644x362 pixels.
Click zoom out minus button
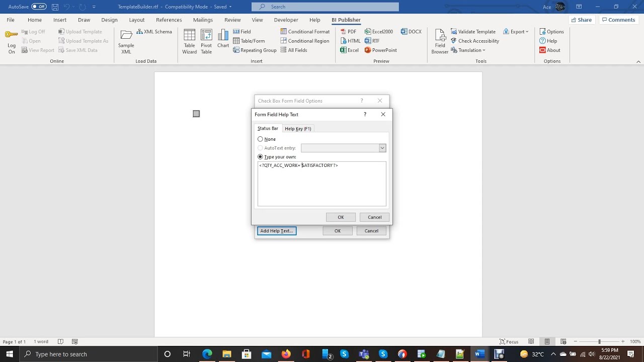pos(576,342)
